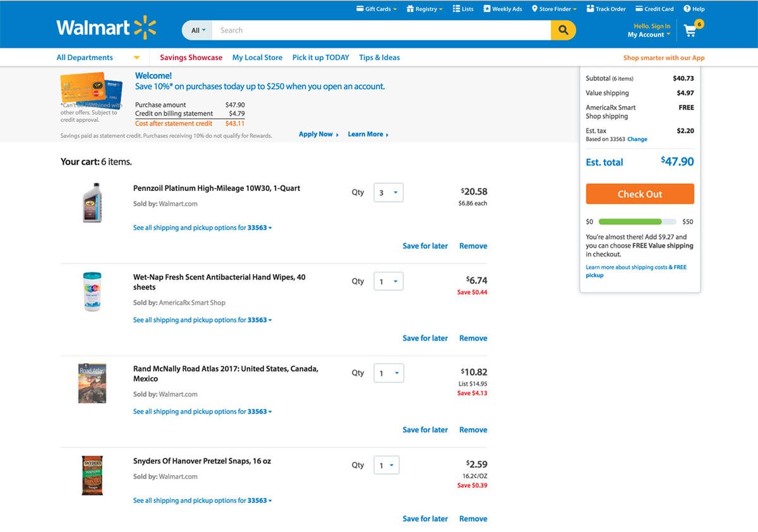This screenshot has width=758, height=532.
Task: Change quantity dropdown for Pennzoil oil
Action: 388,193
